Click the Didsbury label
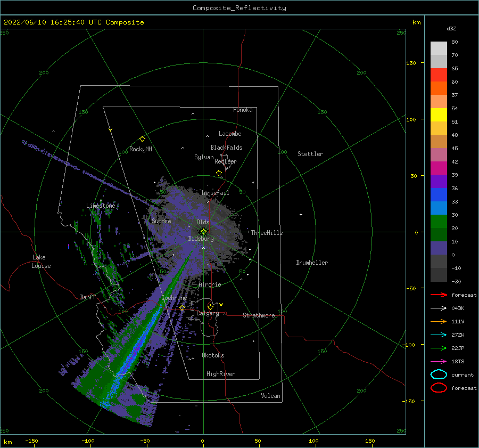The width and height of the screenshot is (479, 448). 201,239
